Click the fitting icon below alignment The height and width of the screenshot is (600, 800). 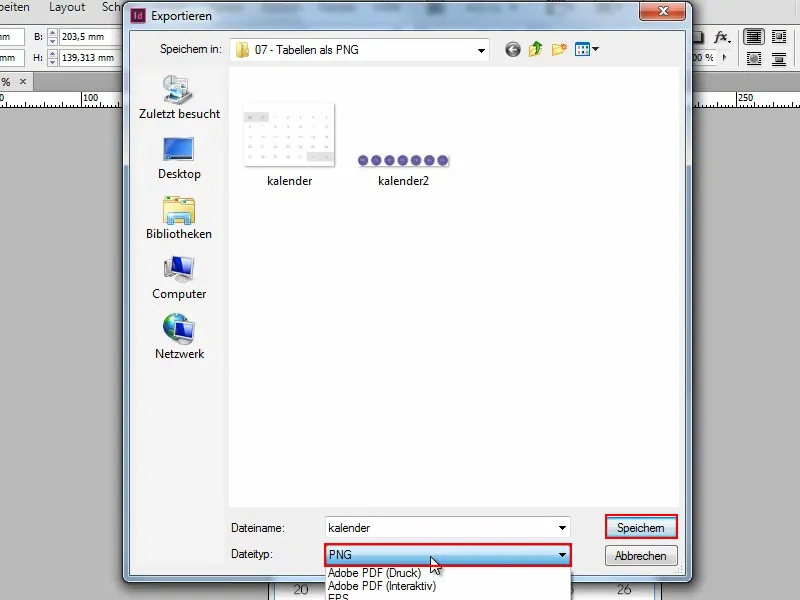tap(754, 58)
